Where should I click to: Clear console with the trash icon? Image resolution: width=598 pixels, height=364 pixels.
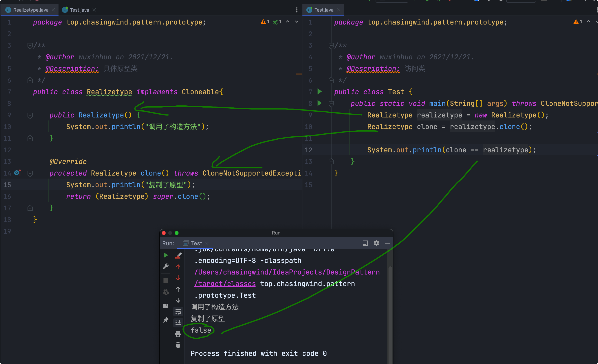pos(178,345)
